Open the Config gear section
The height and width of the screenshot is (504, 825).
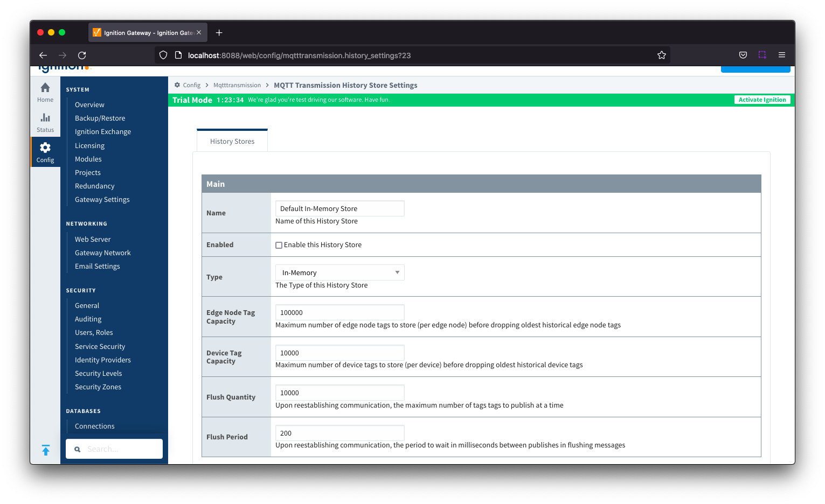(x=45, y=152)
